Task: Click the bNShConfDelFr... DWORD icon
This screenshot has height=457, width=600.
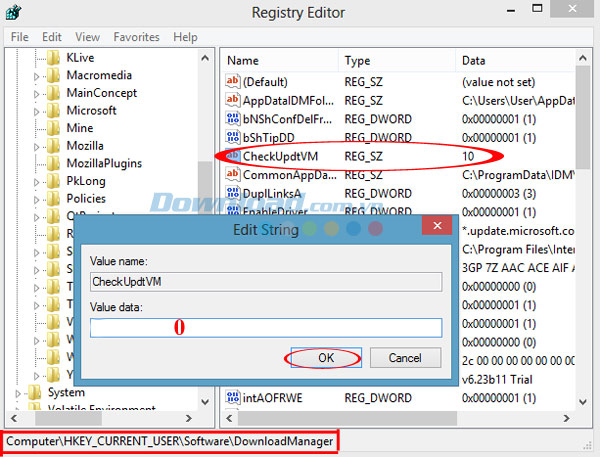Action: [x=233, y=119]
